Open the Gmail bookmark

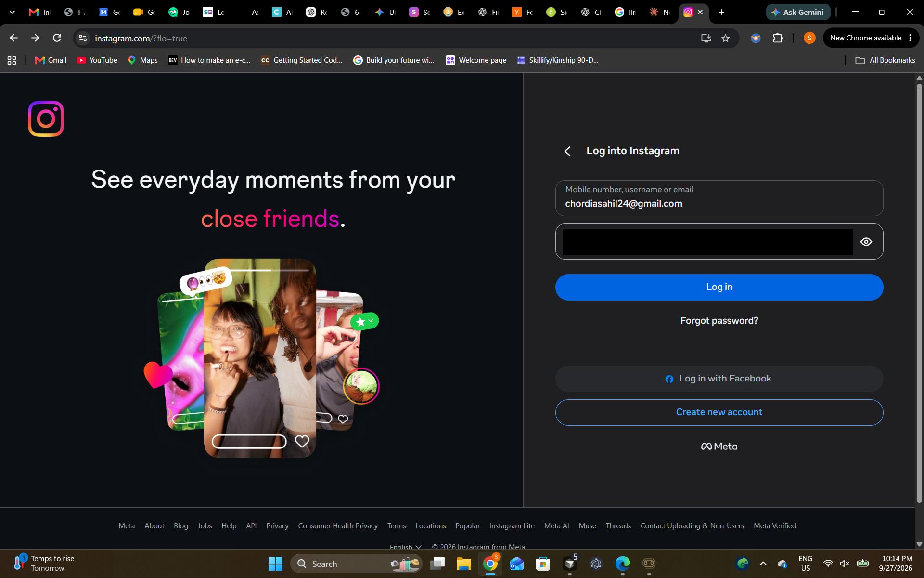51,60
